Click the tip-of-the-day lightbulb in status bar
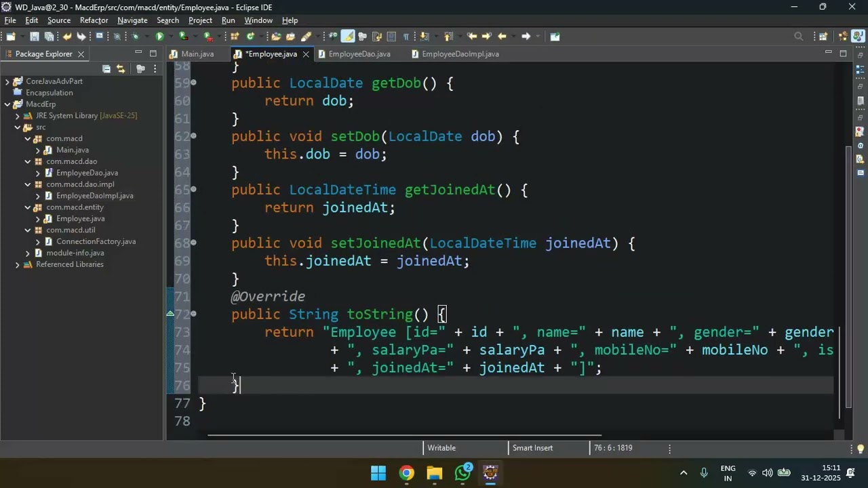 [861, 449]
